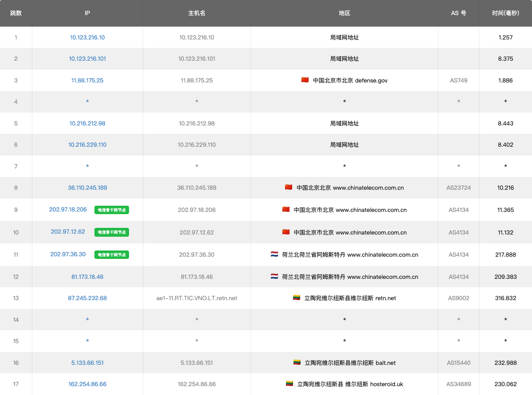Click the 时间(毫秒) column header

point(505,13)
